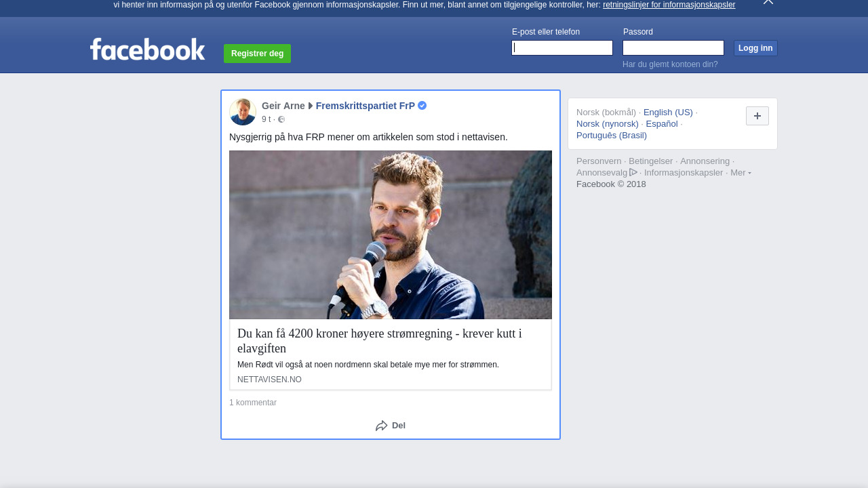
Task: Click the Facebook © 2018 text
Action: click(x=611, y=184)
